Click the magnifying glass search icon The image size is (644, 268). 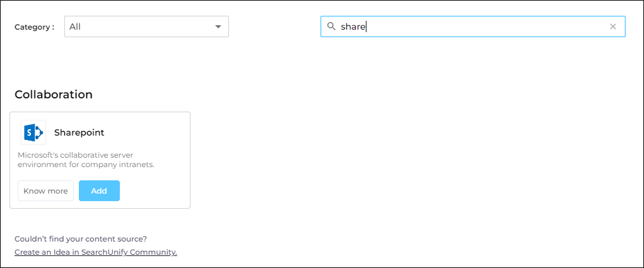pyautogui.click(x=331, y=26)
